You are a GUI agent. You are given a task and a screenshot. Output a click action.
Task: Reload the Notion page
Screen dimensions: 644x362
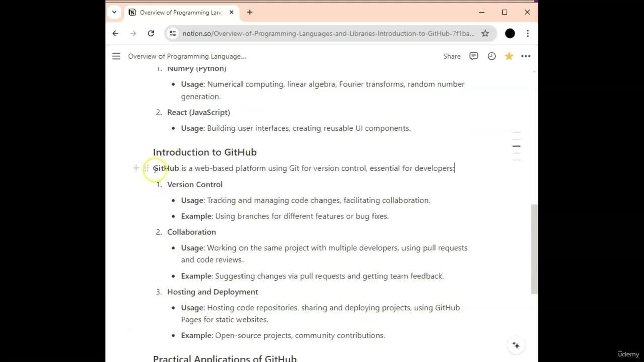151,33
